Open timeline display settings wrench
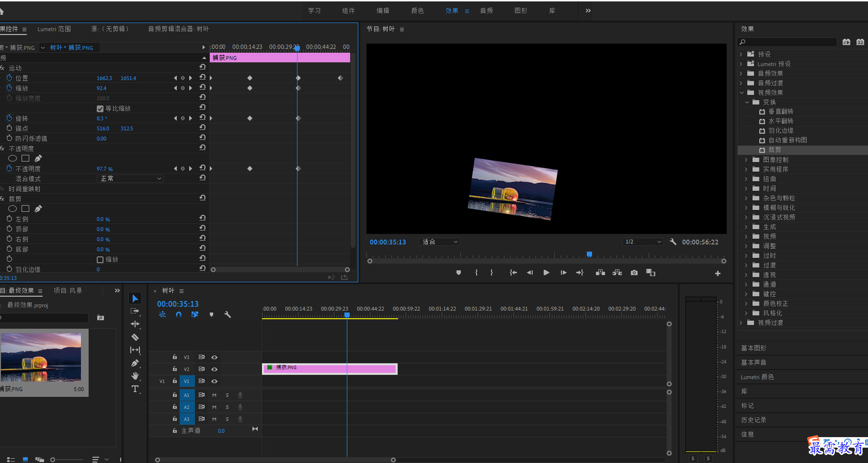This screenshot has width=868, height=463. 228,314
